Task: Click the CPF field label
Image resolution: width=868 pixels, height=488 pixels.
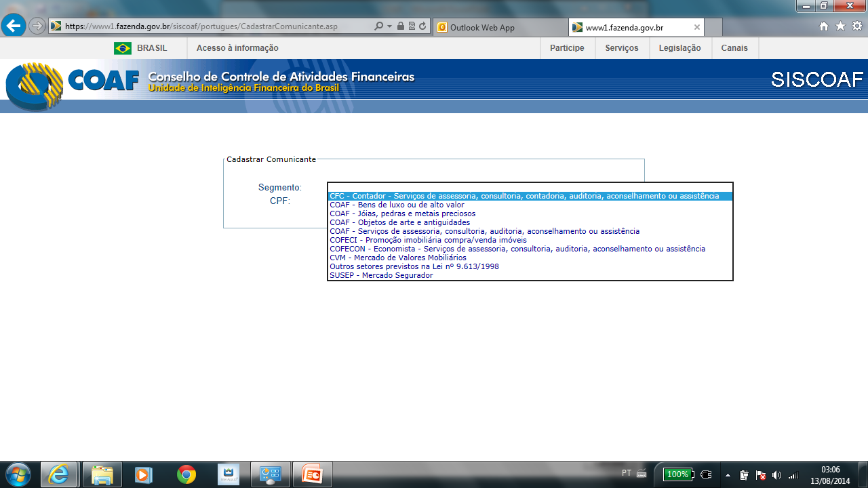Action: [280, 201]
